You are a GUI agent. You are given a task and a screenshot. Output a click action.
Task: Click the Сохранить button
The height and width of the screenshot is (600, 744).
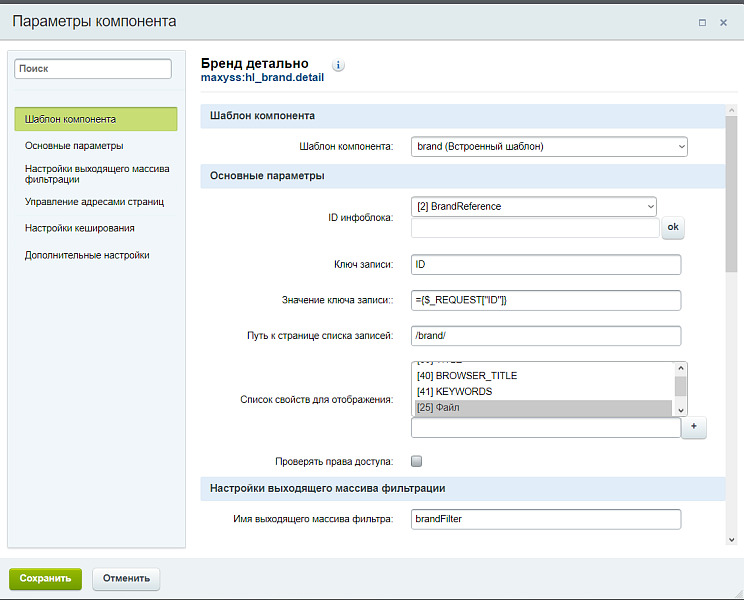[x=45, y=578]
